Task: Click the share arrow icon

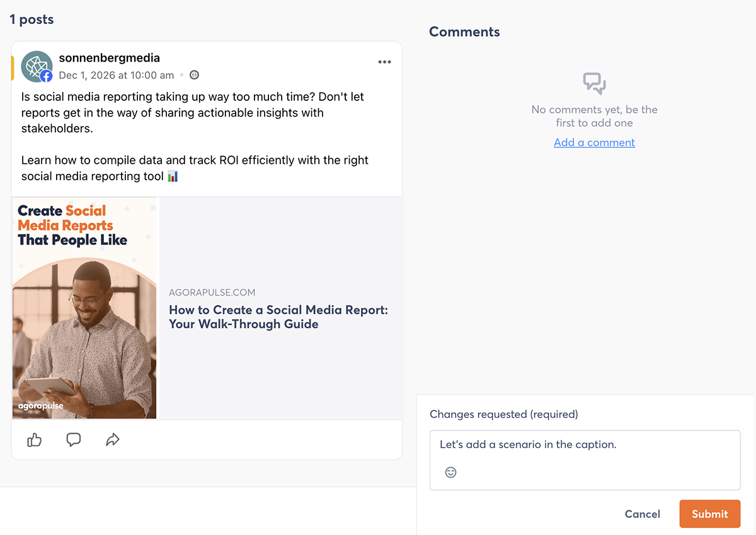Action: [113, 440]
